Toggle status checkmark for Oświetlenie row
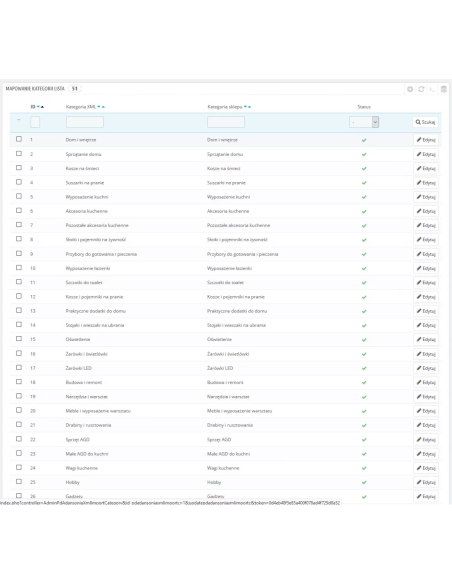This screenshot has width=452, height=584. (364, 340)
